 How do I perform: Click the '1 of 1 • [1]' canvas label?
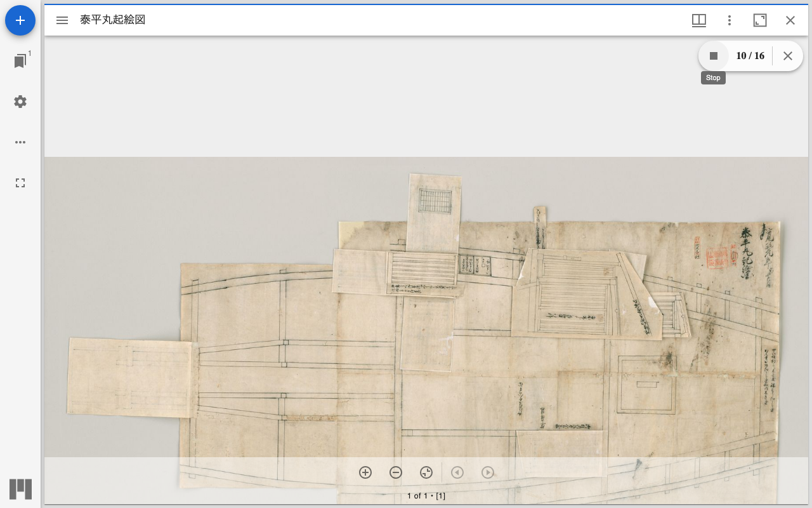[426, 496]
